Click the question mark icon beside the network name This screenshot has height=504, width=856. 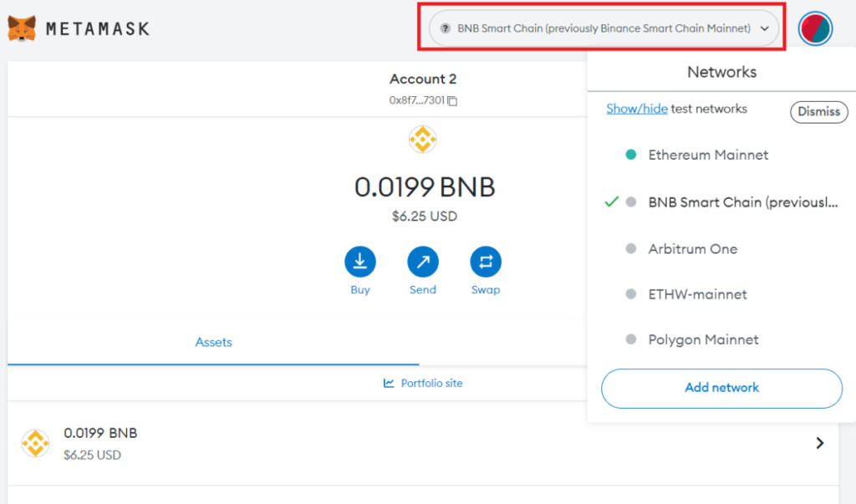pyautogui.click(x=444, y=28)
